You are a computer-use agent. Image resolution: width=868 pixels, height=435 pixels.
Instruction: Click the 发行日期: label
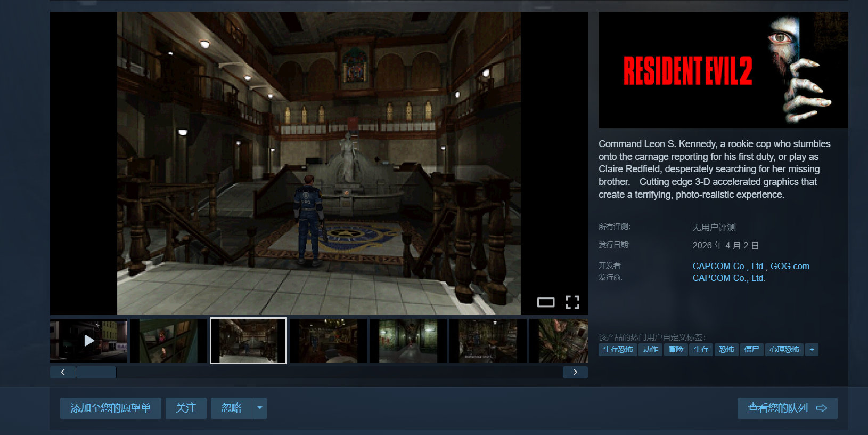pyautogui.click(x=614, y=245)
